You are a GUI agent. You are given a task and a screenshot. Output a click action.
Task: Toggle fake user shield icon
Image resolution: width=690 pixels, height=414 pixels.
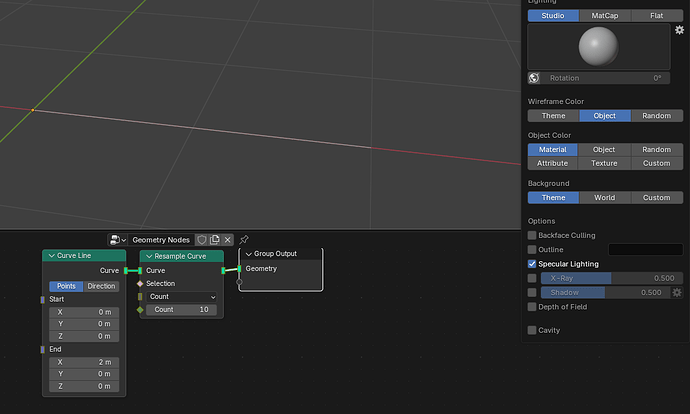(x=202, y=240)
